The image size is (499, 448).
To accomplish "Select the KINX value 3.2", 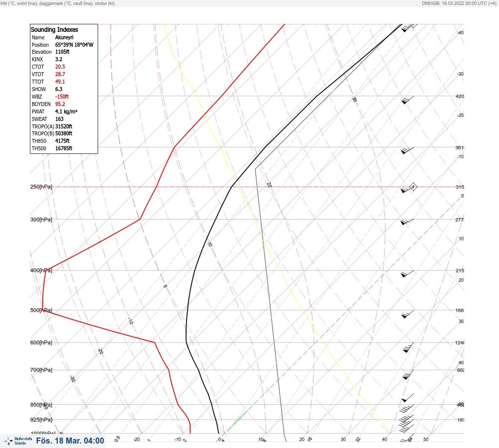I will (59, 59).
